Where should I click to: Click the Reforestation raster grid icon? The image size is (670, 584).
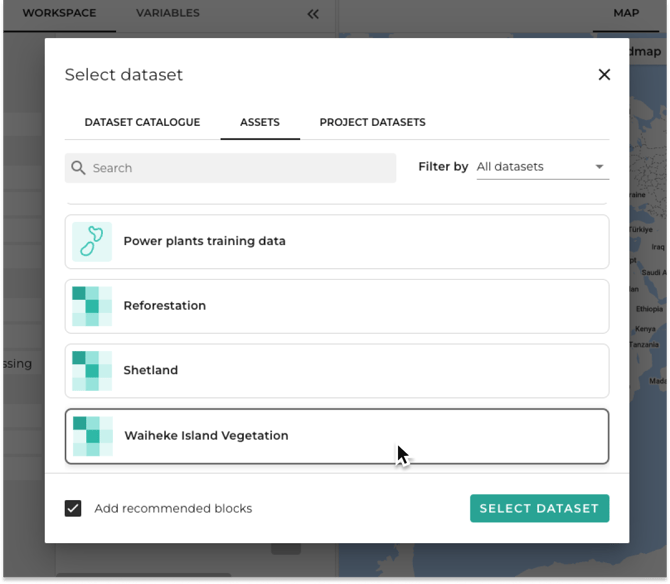92,306
